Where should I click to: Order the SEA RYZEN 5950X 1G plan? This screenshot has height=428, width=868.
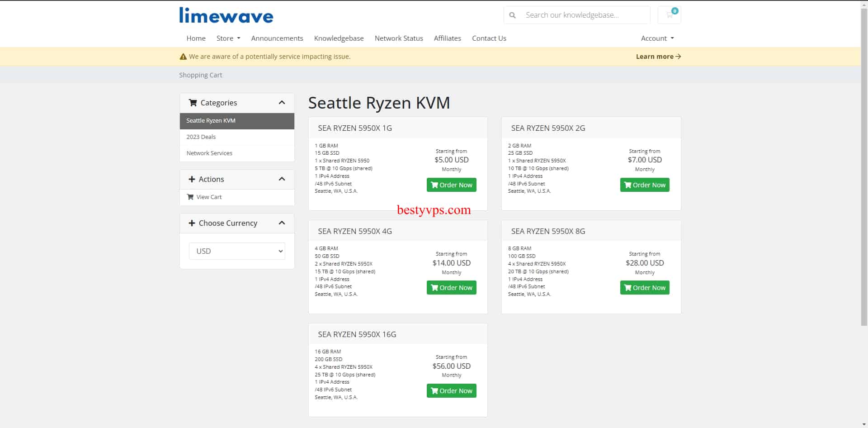[x=451, y=185]
